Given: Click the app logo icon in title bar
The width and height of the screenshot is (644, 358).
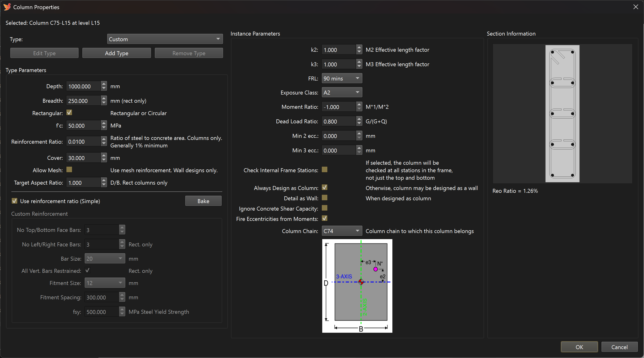Looking at the screenshot, I should (7, 7).
